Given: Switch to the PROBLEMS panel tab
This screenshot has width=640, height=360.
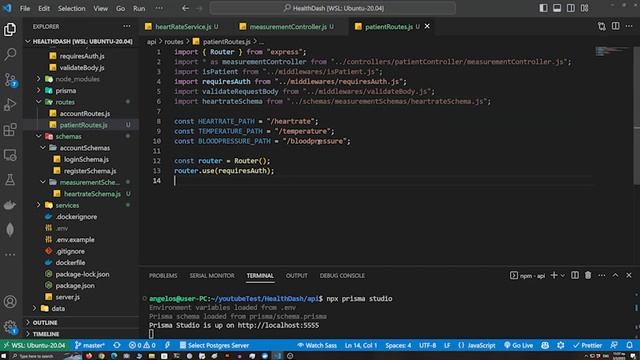Looking at the screenshot, I should click(x=163, y=276).
